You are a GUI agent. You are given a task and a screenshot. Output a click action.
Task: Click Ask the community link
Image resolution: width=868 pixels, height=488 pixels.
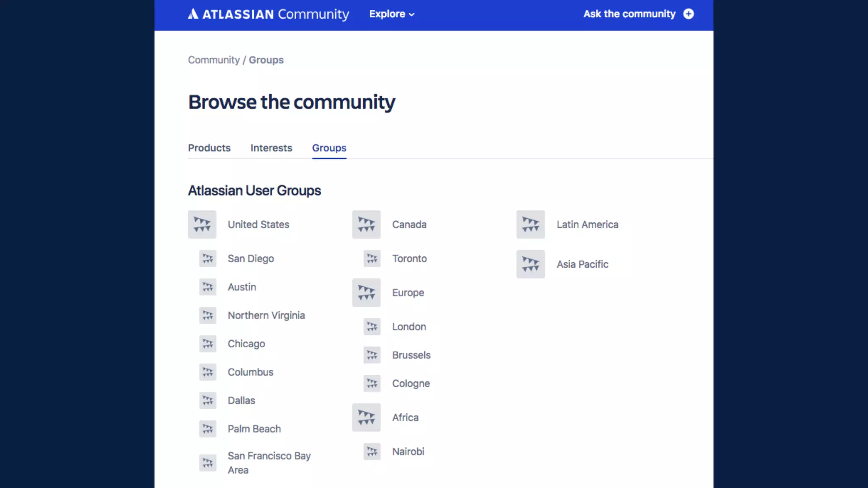(x=629, y=14)
